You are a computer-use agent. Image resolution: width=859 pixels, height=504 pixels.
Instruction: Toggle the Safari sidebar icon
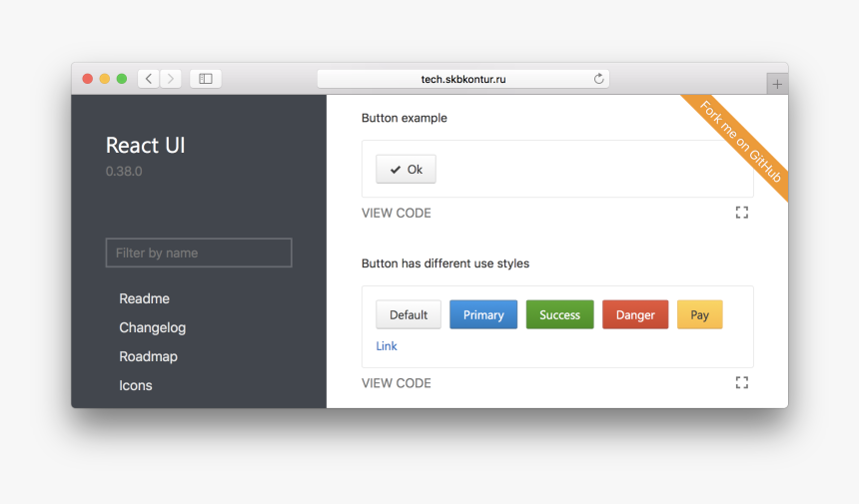206,79
